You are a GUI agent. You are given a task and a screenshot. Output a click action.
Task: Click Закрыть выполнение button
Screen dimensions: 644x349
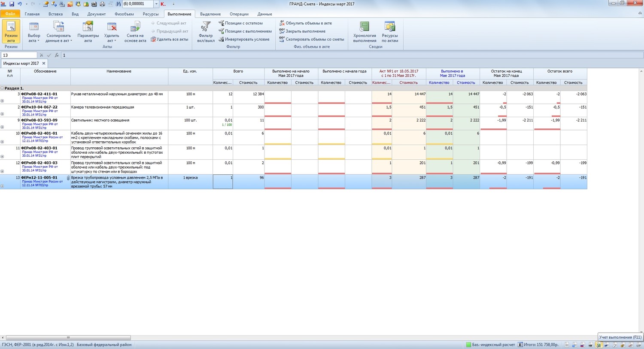click(305, 31)
